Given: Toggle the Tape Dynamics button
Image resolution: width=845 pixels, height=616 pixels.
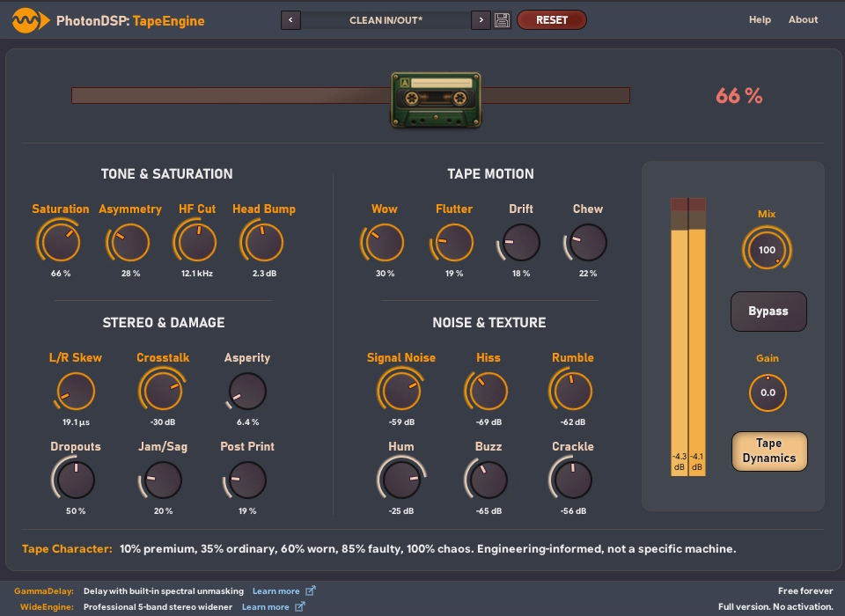Looking at the screenshot, I should point(769,451).
